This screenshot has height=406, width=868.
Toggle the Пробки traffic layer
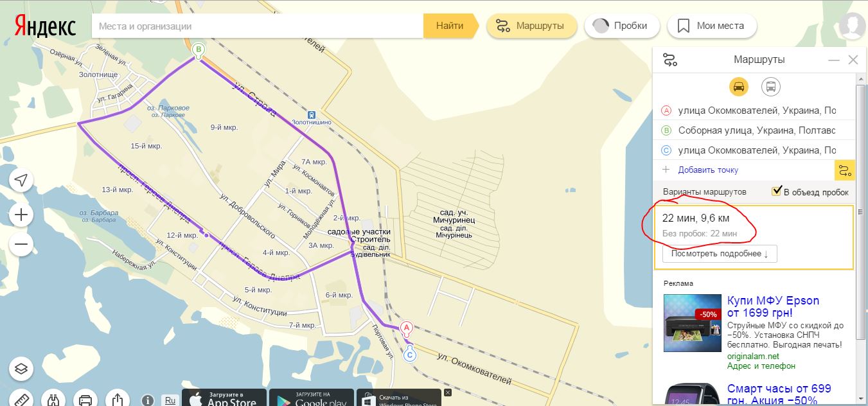tap(621, 26)
